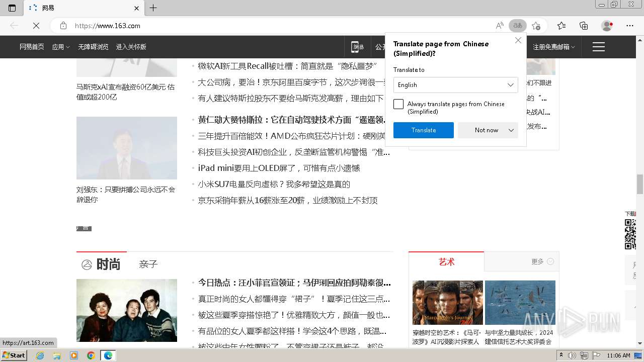This screenshot has width=644, height=362.
Task: Click the 刘强东 speaker thumbnail
Action: (127, 148)
